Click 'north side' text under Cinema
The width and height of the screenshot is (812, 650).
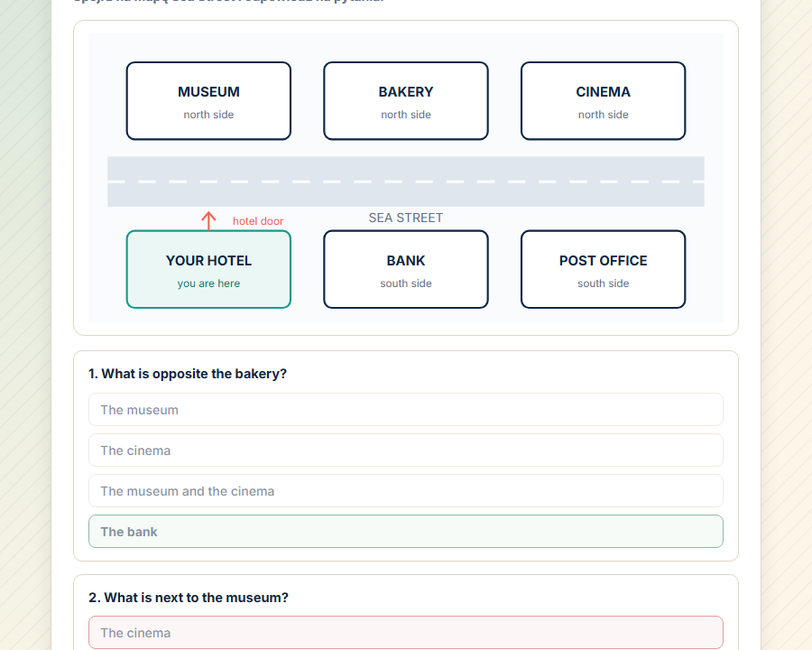click(604, 115)
